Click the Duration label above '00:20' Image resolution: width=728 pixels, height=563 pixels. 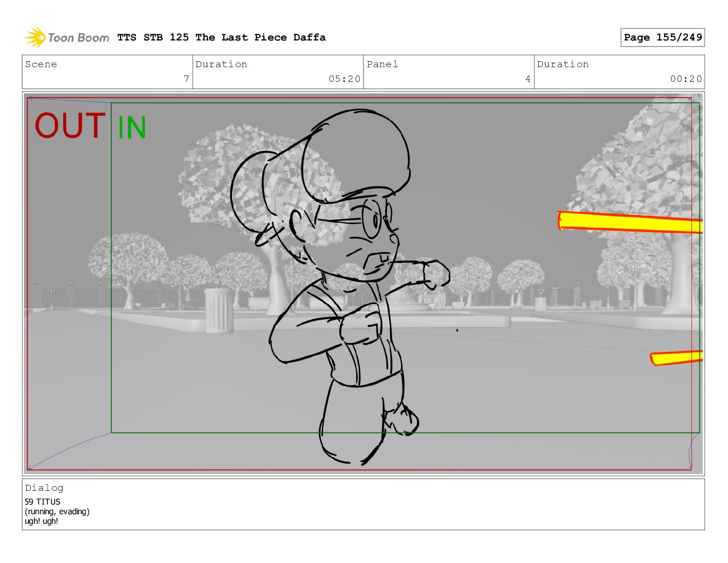point(563,64)
